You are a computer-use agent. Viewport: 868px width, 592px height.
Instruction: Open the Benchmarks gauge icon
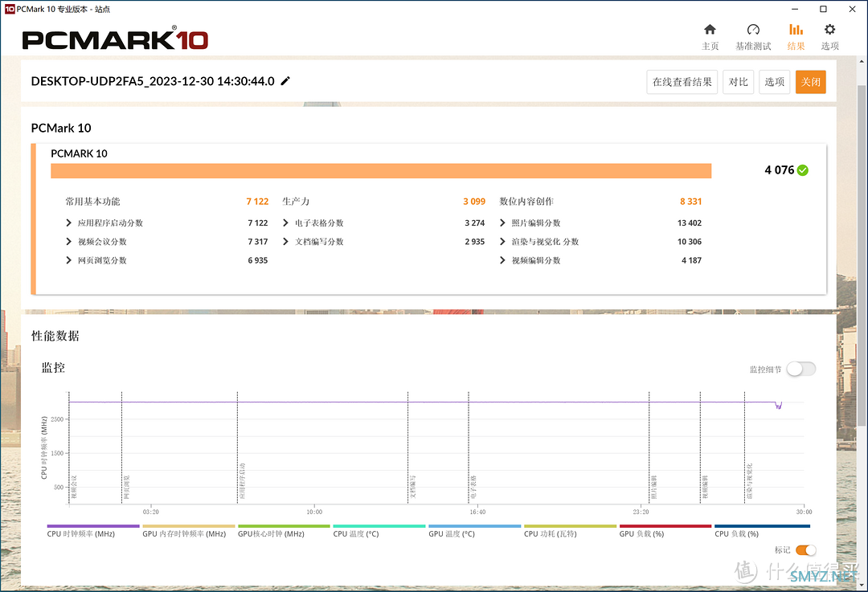(x=753, y=30)
